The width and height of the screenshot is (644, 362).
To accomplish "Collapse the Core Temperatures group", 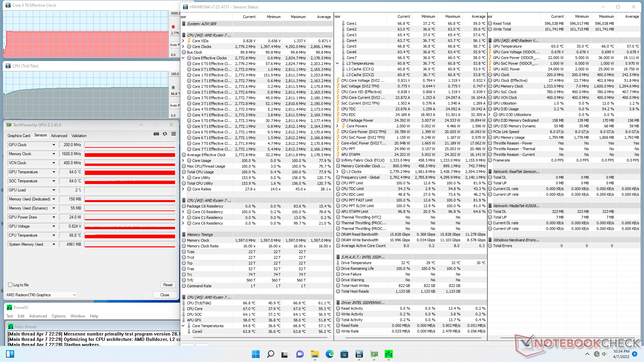I will point(183,326).
